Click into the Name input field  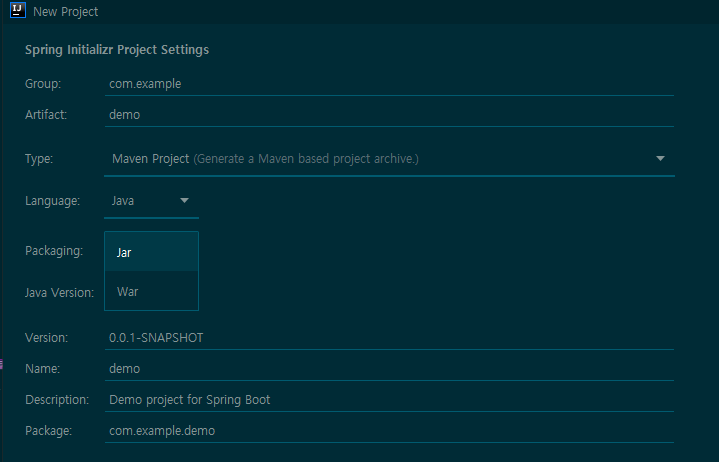click(389, 368)
